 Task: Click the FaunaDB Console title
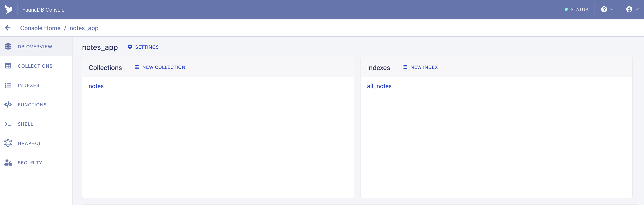click(44, 9)
